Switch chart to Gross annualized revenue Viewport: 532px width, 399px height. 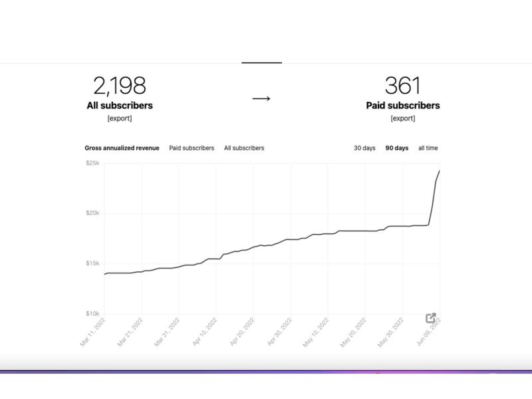click(x=122, y=148)
